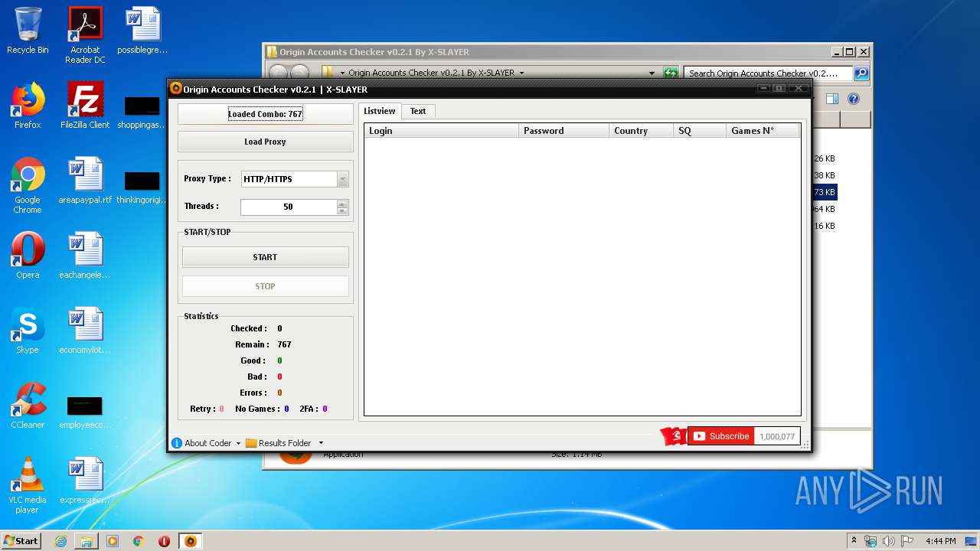Click the Origin Checker taskbar button
Viewport: 980px width, 551px height.
191,541
